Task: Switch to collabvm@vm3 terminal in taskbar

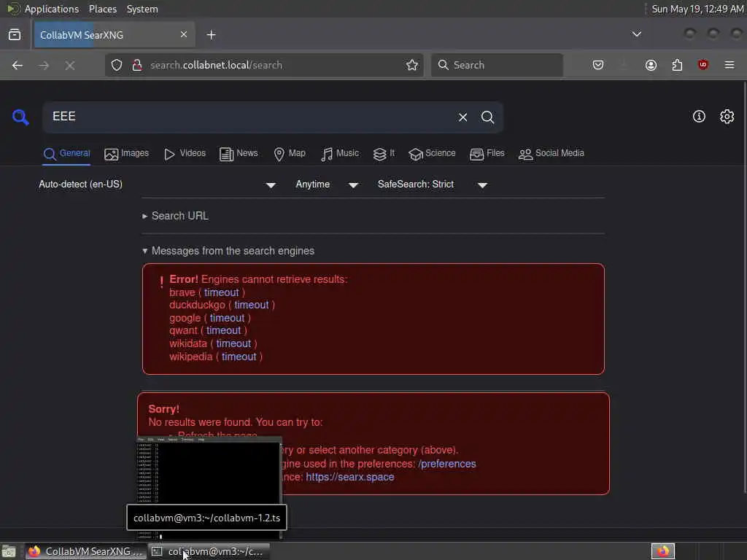Action: (x=209, y=551)
